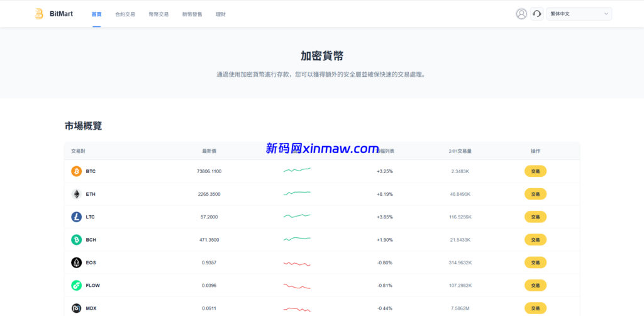Click the 7.5862M volume value
Viewport: 644px width, 316px height.
coord(460,308)
